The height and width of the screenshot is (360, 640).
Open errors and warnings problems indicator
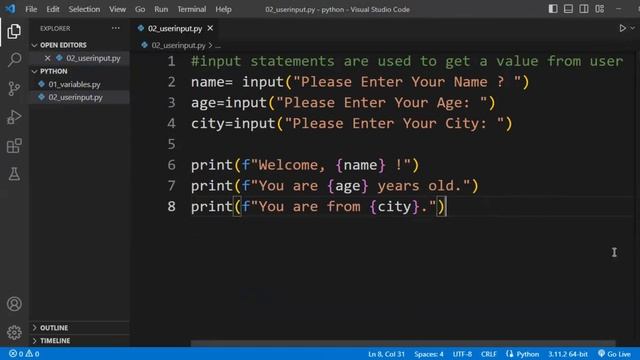[24, 354]
